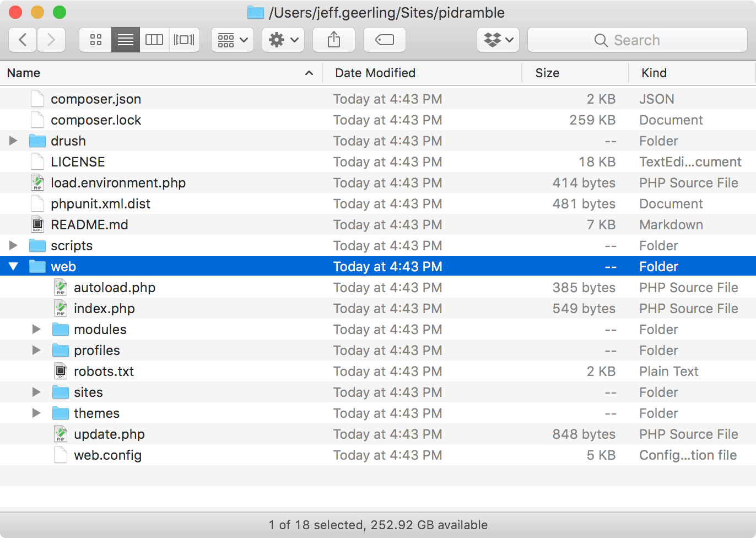This screenshot has width=756, height=538.
Task: Select web.config file icon
Action: click(x=61, y=455)
